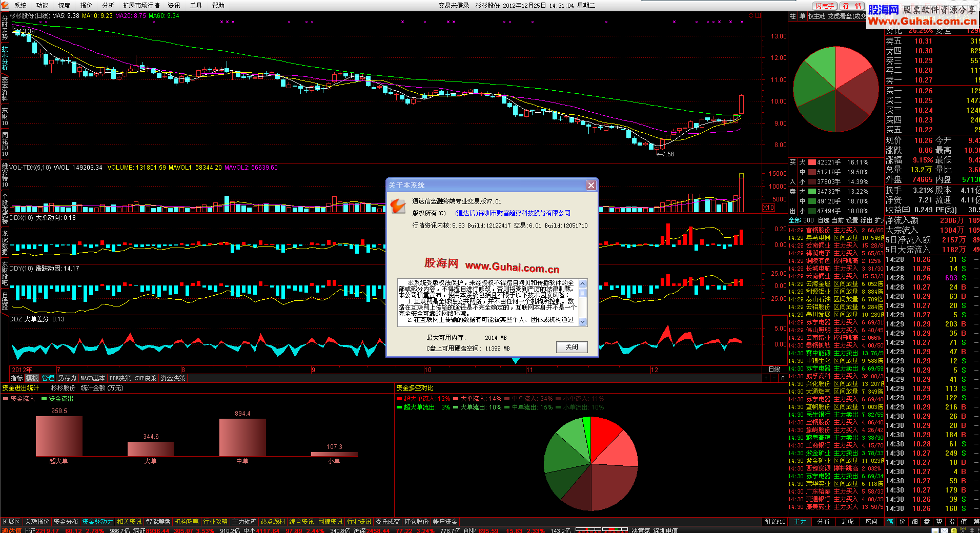Select 自选 filter in the monitor list
The height and width of the screenshot is (533, 980).
click(x=823, y=220)
